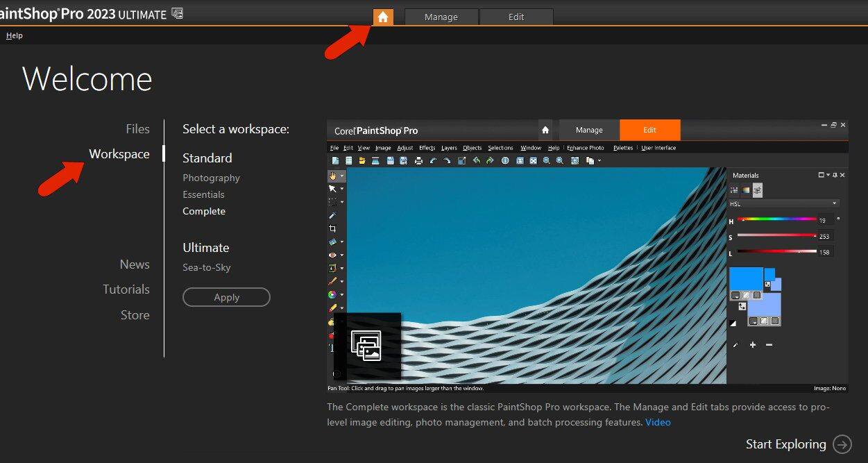Image resolution: width=868 pixels, height=463 pixels.
Task: Click the Palettes menu in the preview
Action: [622, 148]
